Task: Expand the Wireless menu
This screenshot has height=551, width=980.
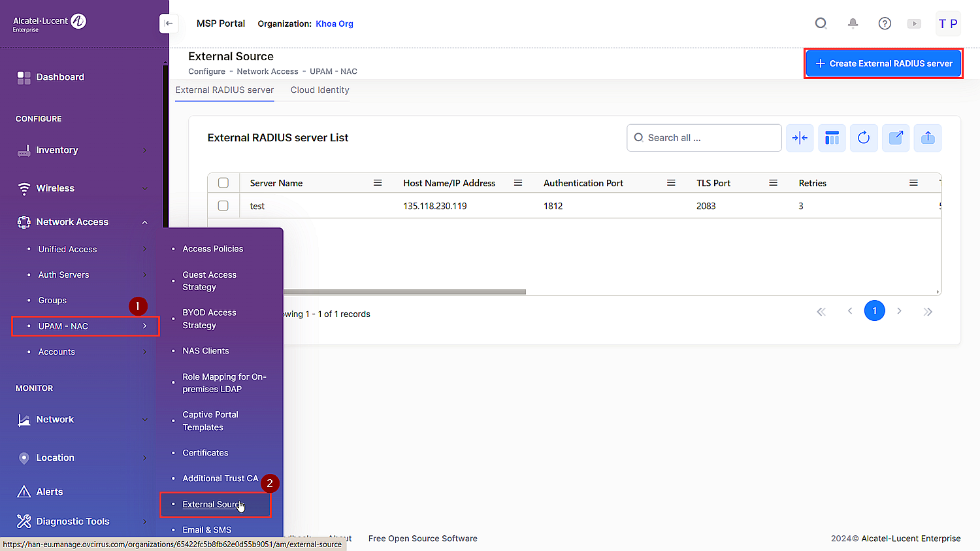Action: coord(83,188)
